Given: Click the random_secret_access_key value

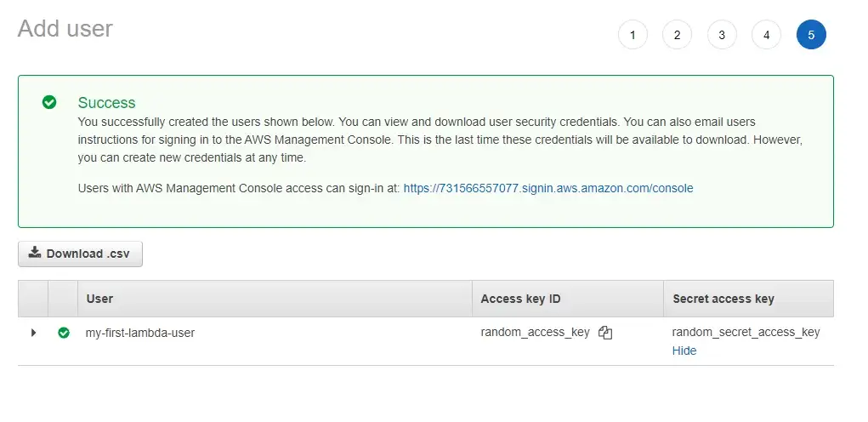Looking at the screenshot, I should (746, 332).
